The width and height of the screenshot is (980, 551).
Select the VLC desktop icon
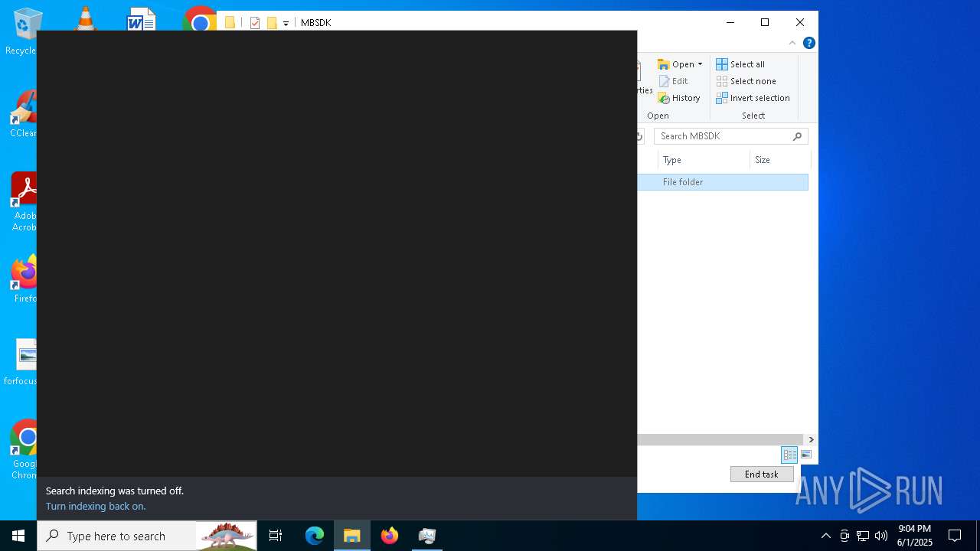(x=86, y=19)
